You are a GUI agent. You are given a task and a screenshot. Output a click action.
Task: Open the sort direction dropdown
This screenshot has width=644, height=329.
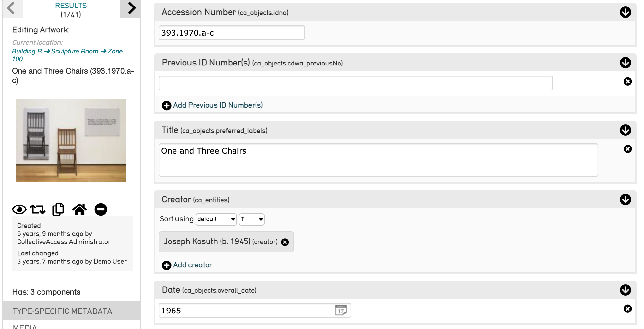[x=252, y=219]
